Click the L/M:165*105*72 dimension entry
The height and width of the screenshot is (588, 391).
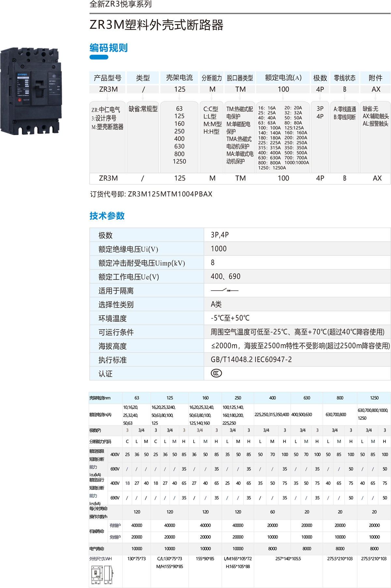(238, 558)
